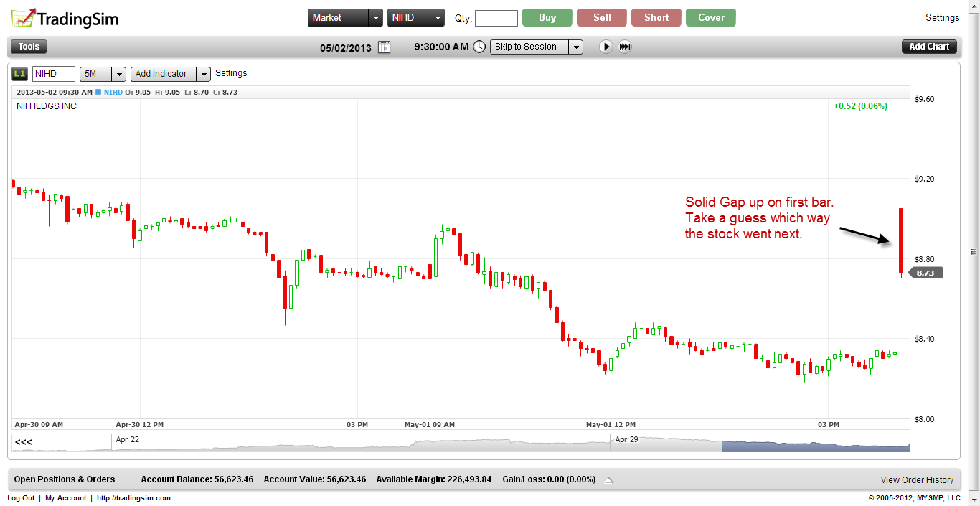Click the calendar icon next to date

point(384,47)
